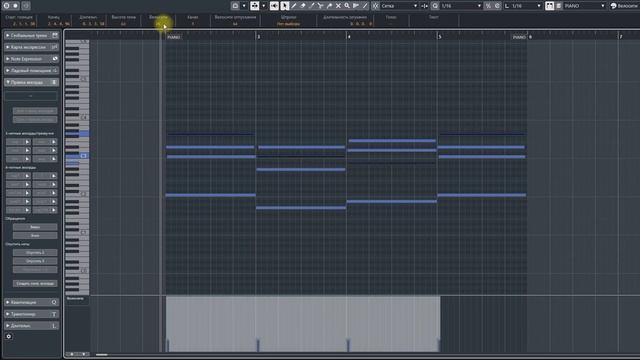640x360 pixels.
Task: Click horizontal scrollbar thumb at bottom
Action: pyautogui.click(x=102, y=355)
